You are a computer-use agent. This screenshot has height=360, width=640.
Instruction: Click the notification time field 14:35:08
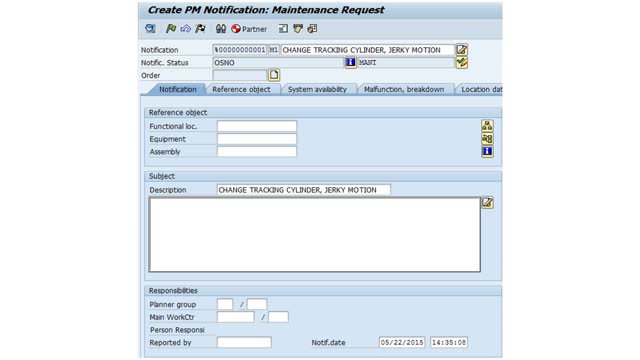[x=449, y=342]
